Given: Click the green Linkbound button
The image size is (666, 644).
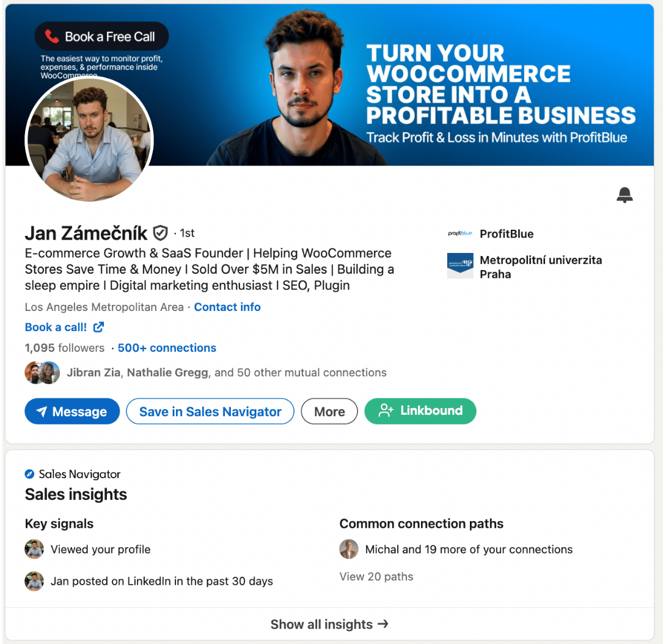Looking at the screenshot, I should [x=420, y=411].
